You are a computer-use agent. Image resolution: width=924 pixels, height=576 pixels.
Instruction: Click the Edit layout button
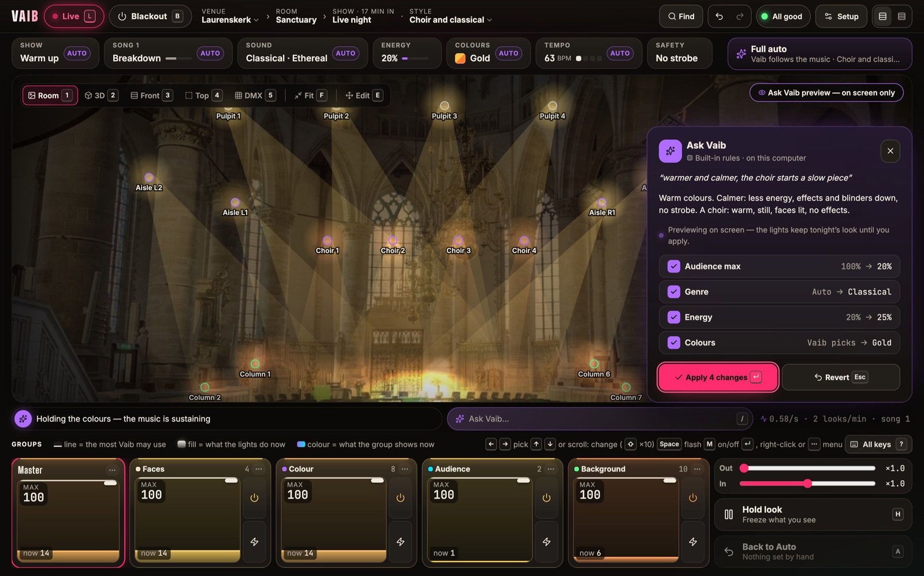click(x=364, y=95)
